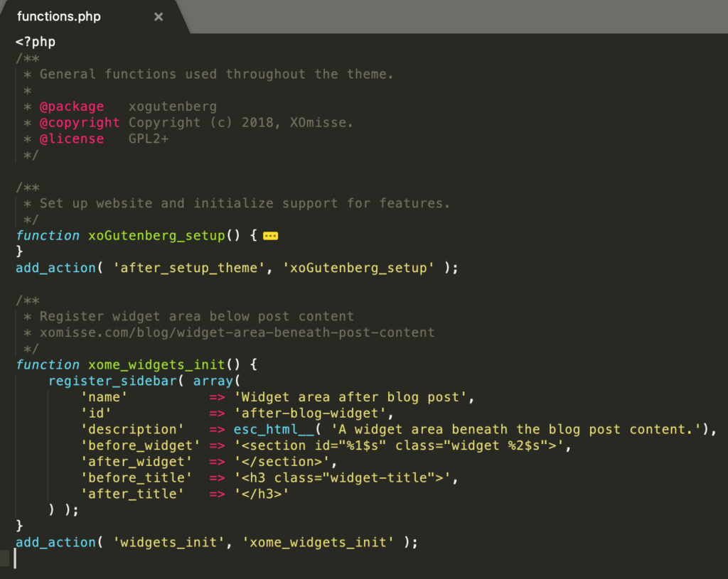The image size is (728, 579).
Task: Click the 'function' keyword before xoGutenberg_setup
Action: coord(48,236)
